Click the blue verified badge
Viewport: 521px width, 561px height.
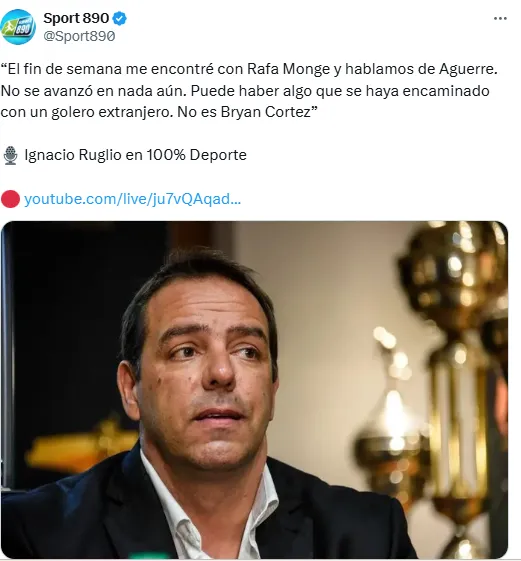pyautogui.click(x=120, y=18)
